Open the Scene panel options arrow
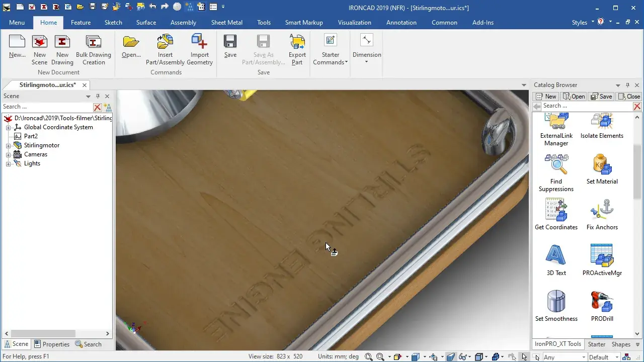Viewport: 644px width, 362px height. [x=89, y=96]
